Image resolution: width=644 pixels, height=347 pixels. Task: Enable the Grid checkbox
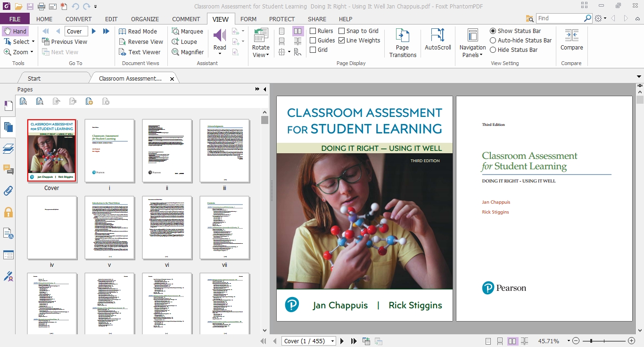point(313,50)
